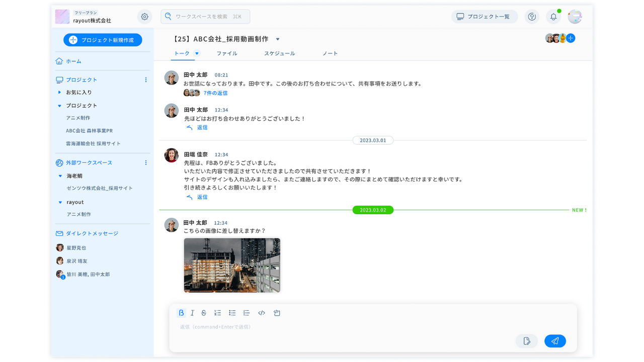644x362 pixels.
Task: Collapse the rayout workspace group
Action: 60,202
